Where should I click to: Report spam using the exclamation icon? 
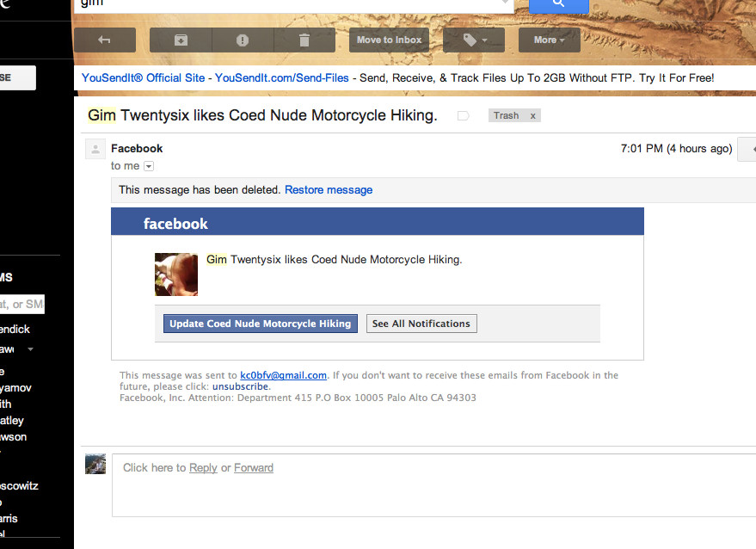tap(243, 40)
